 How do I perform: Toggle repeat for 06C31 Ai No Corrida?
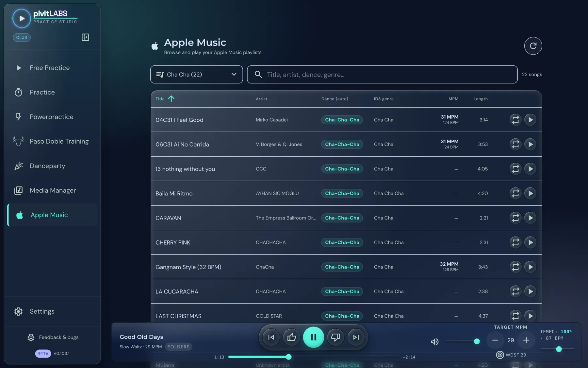(515, 144)
